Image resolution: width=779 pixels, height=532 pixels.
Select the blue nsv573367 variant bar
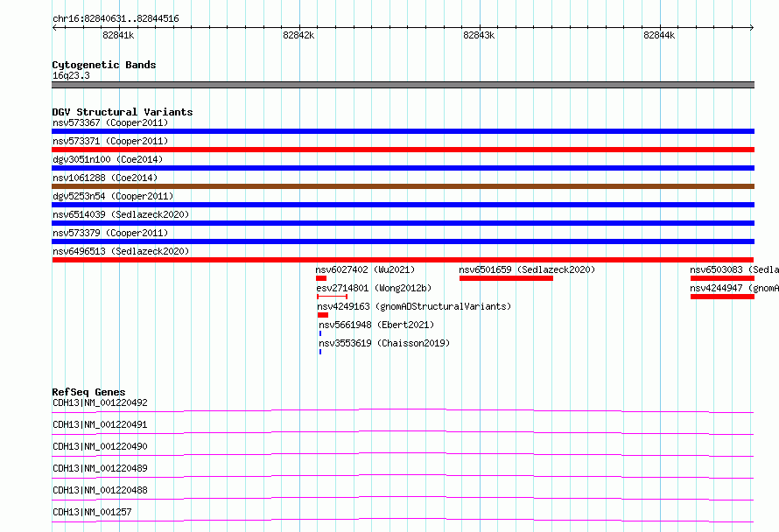[403, 131]
